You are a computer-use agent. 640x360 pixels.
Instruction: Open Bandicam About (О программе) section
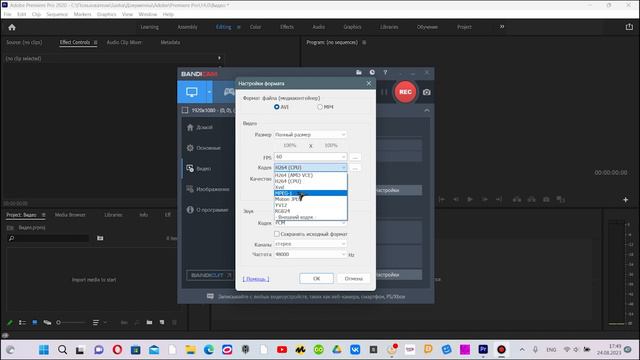tap(208, 210)
